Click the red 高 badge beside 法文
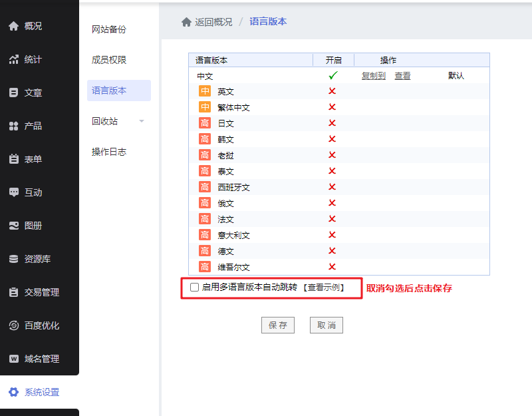This screenshot has height=416, width=532. 205,219
